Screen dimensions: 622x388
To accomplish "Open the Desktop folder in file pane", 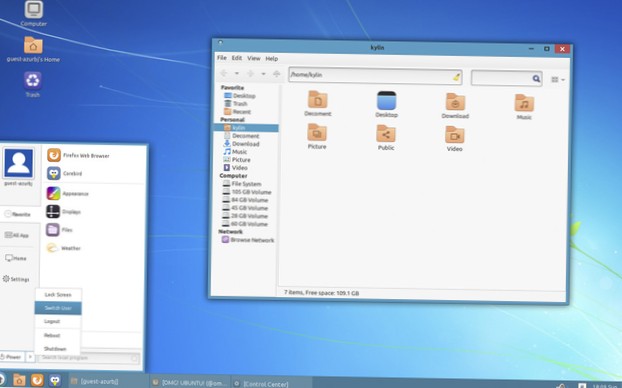I will point(386,104).
